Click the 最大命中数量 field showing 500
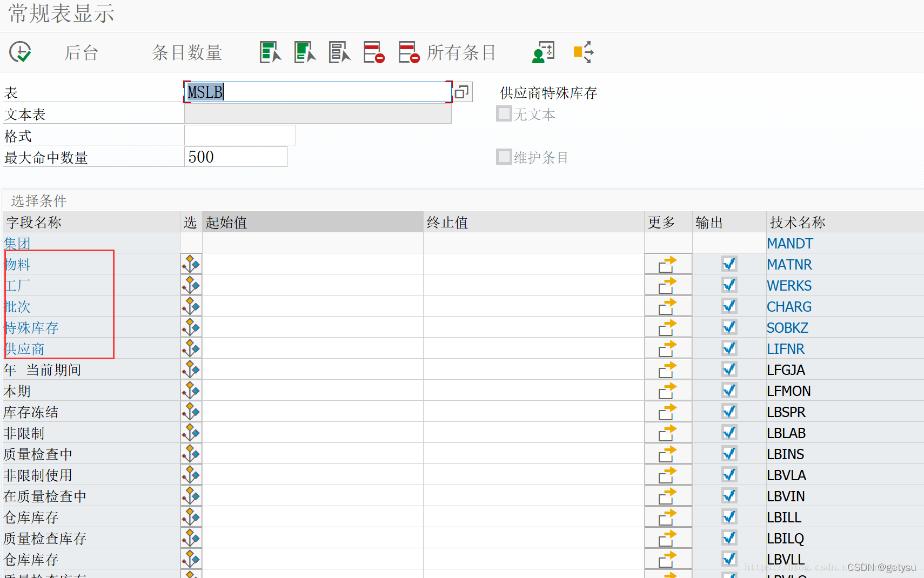 236,157
